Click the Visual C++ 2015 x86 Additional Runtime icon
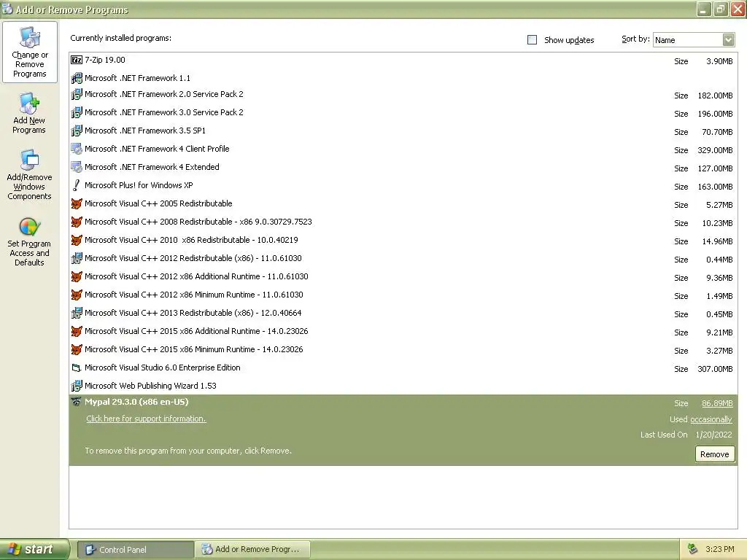747x560 pixels. click(x=76, y=332)
